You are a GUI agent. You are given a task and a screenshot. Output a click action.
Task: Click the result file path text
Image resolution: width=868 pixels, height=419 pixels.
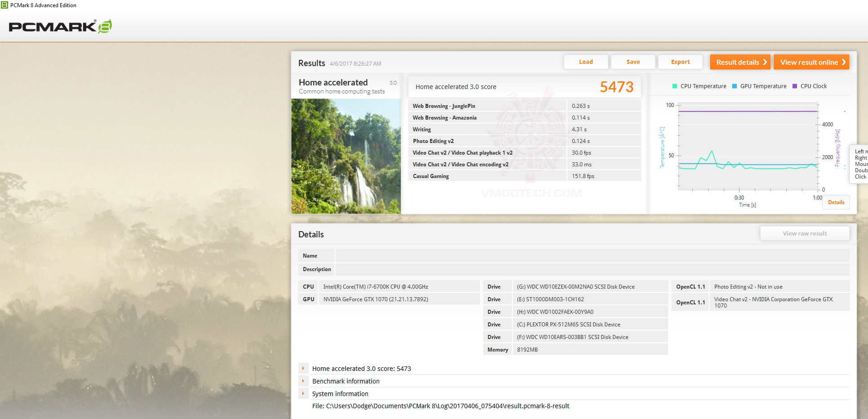pos(441,406)
